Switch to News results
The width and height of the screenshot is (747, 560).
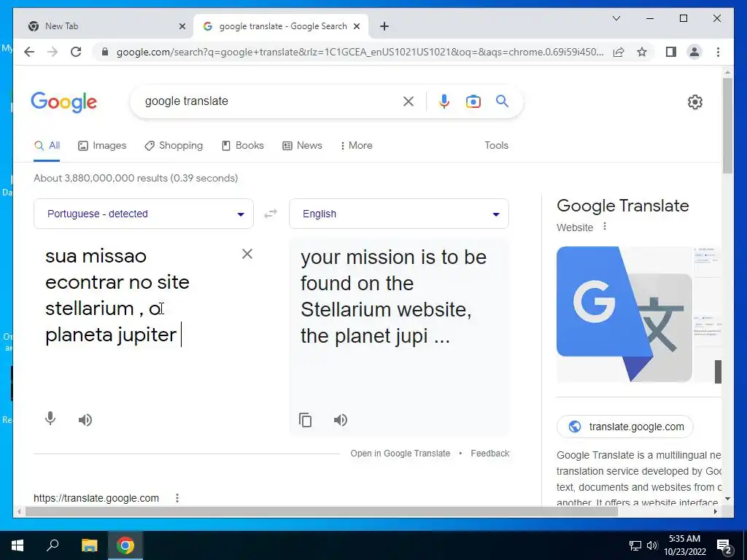click(x=302, y=145)
